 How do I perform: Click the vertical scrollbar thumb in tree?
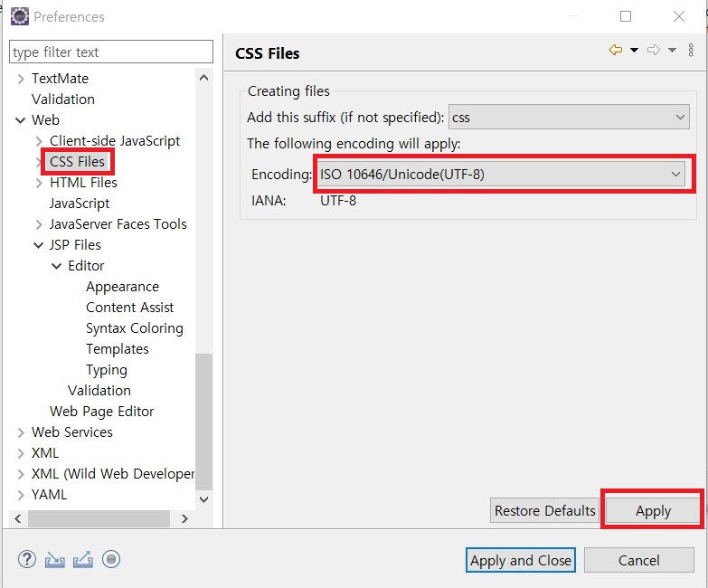pos(204,422)
